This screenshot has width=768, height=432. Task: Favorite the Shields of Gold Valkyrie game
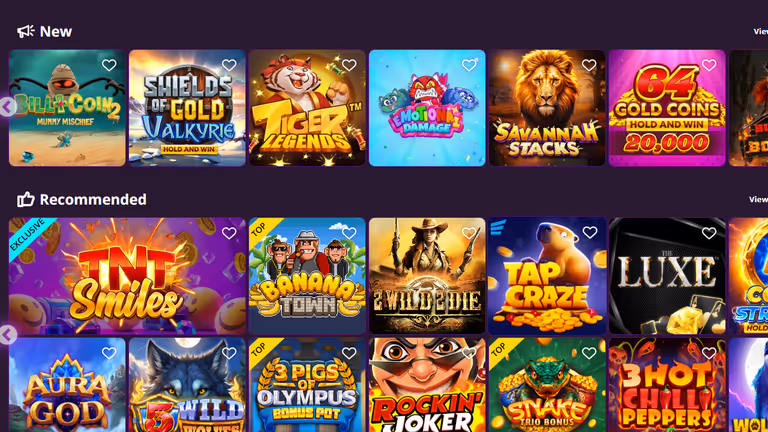(229, 65)
